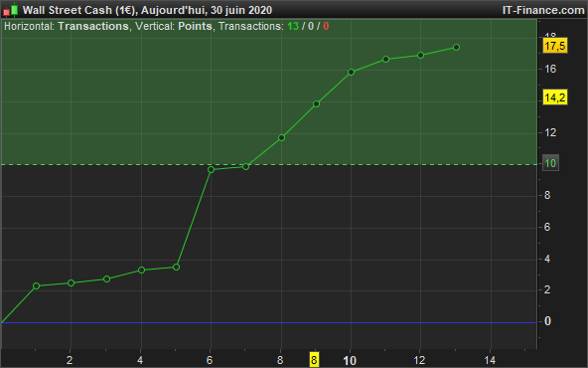Click the green winning transactions count 13

293,26
